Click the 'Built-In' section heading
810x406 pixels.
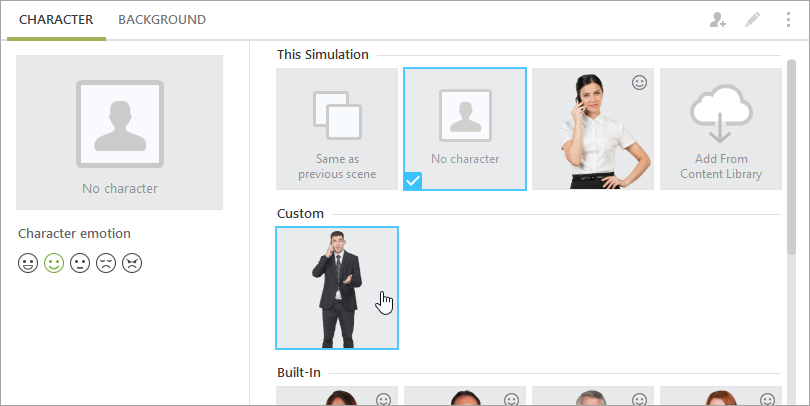pos(299,372)
